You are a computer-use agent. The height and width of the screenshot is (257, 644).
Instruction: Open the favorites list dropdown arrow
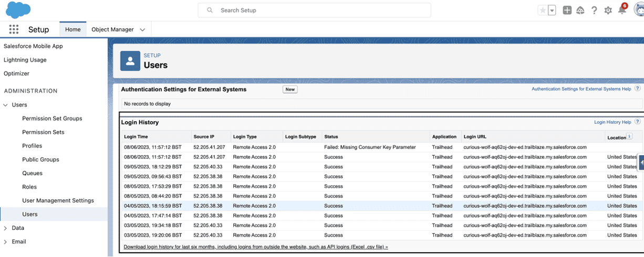(x=552, y=10)
